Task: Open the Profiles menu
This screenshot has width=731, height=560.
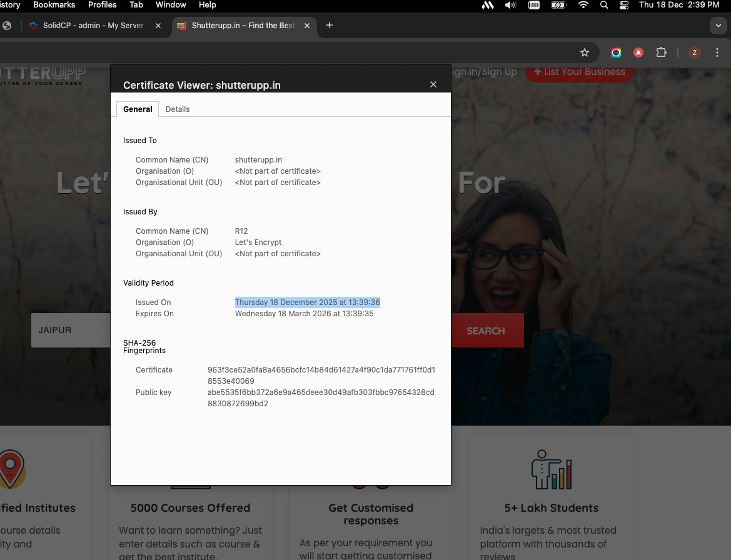Action: 102,5
